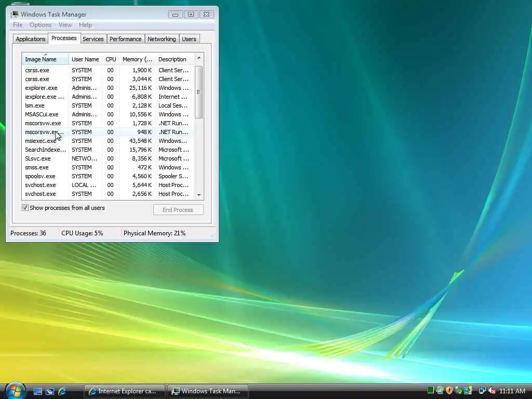Image resolution: width=532 pixels, height=399 pixels.
Task: Open the View menu
Action: pyautogui.click(x=65, y=25)
